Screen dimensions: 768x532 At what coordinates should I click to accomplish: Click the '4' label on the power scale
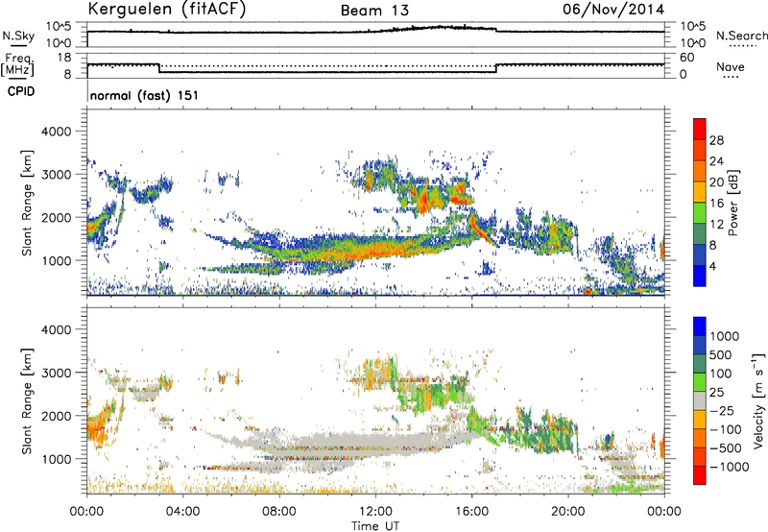click(x=713, y=266)
